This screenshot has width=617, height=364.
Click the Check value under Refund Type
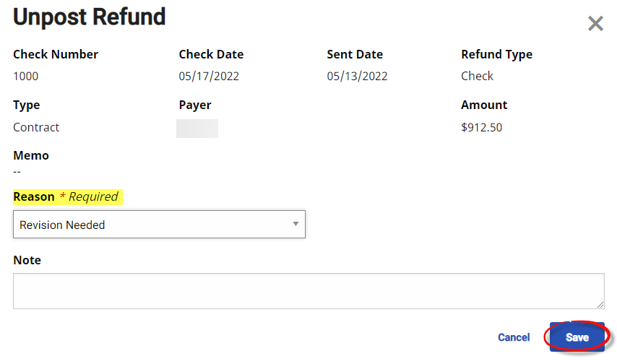(477, 76)
